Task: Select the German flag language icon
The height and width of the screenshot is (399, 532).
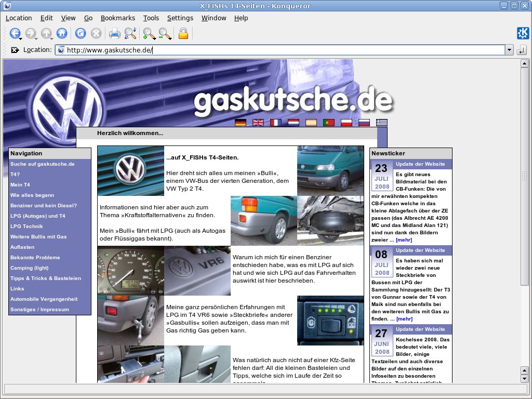Action: click(240, 123)
